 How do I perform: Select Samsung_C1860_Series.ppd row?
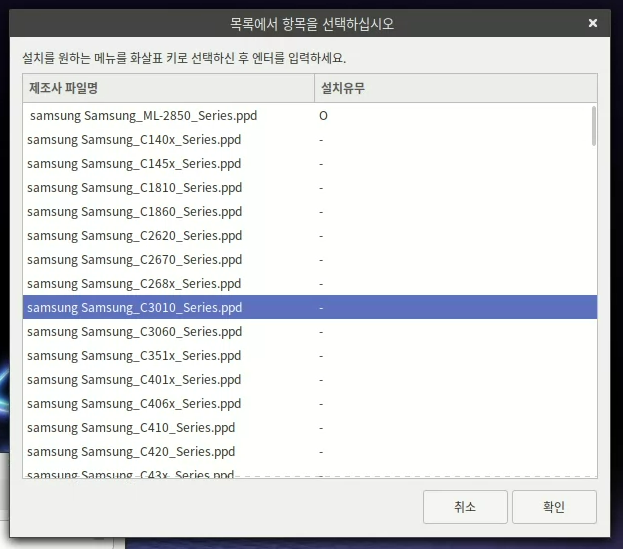pos(310,212)
